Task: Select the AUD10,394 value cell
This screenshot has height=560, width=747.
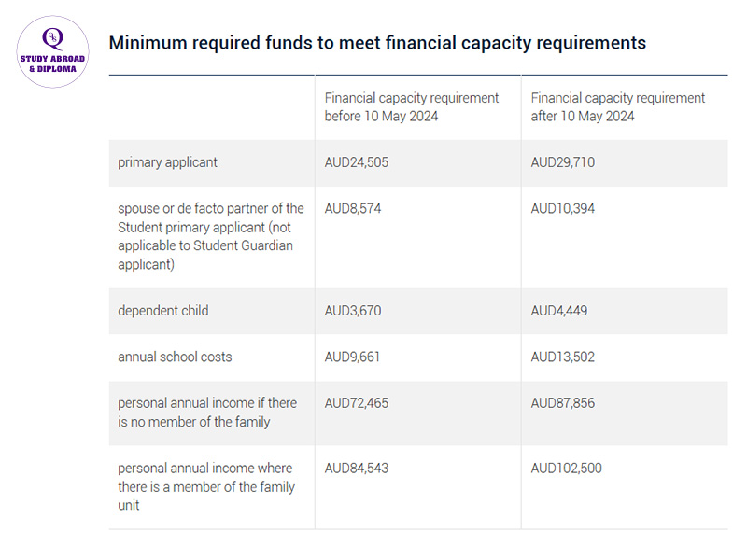Action: [563, 208]
